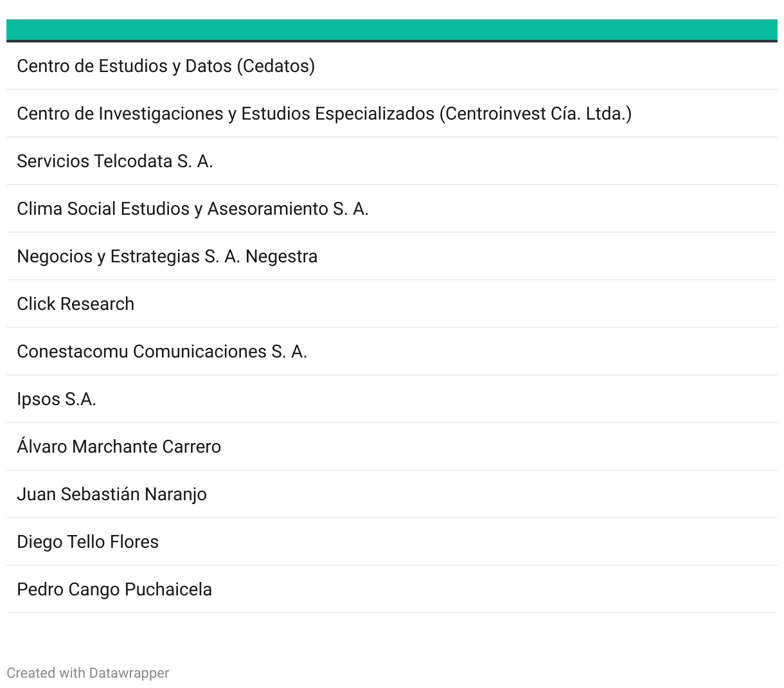Click Conestacomu Comunicaciones S. A. entry
Viewport: 784px width, 688px height.
[161, 352]
